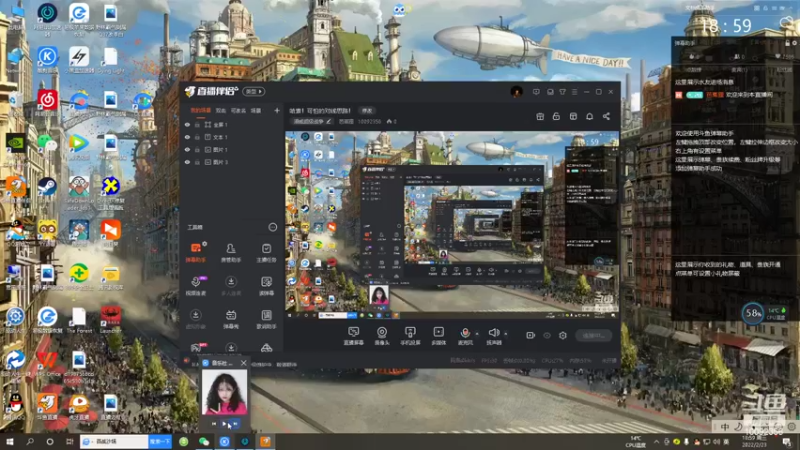Add a new scene with the plus icon
The width and height of the screenshot is (800, 450).
(x=277, y=110)
